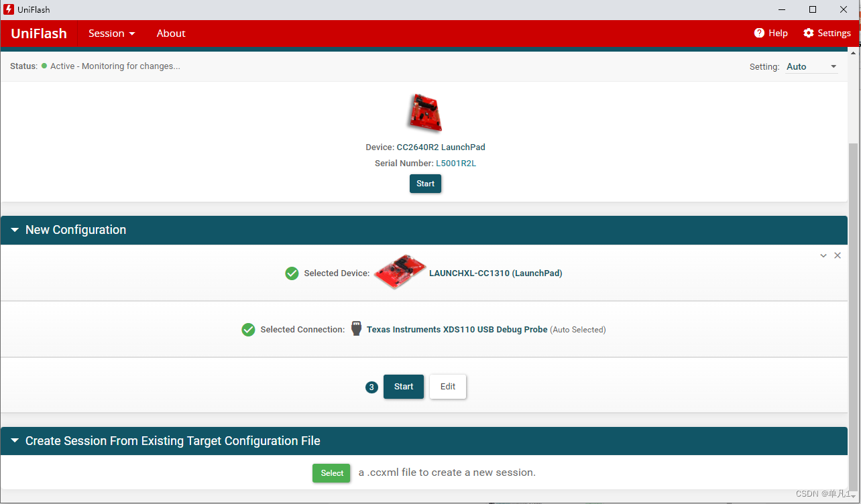Open the Session dropdown menu
This screenshot has width=861, height=504.
pos(112,34)
